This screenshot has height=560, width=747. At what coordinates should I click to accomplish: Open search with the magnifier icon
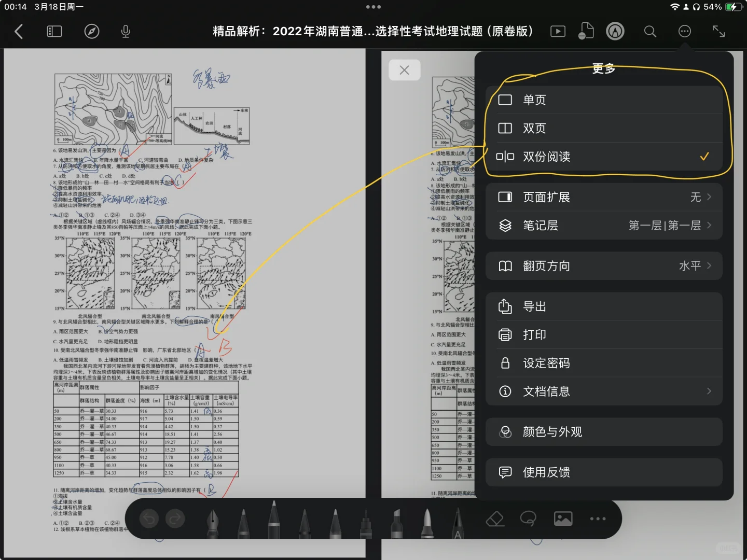click(x=650, y=32)
